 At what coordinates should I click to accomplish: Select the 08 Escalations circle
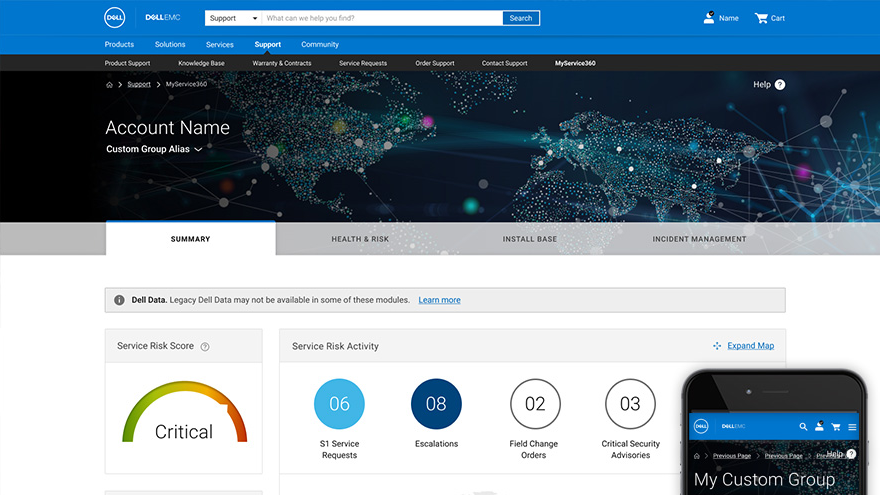436,404
